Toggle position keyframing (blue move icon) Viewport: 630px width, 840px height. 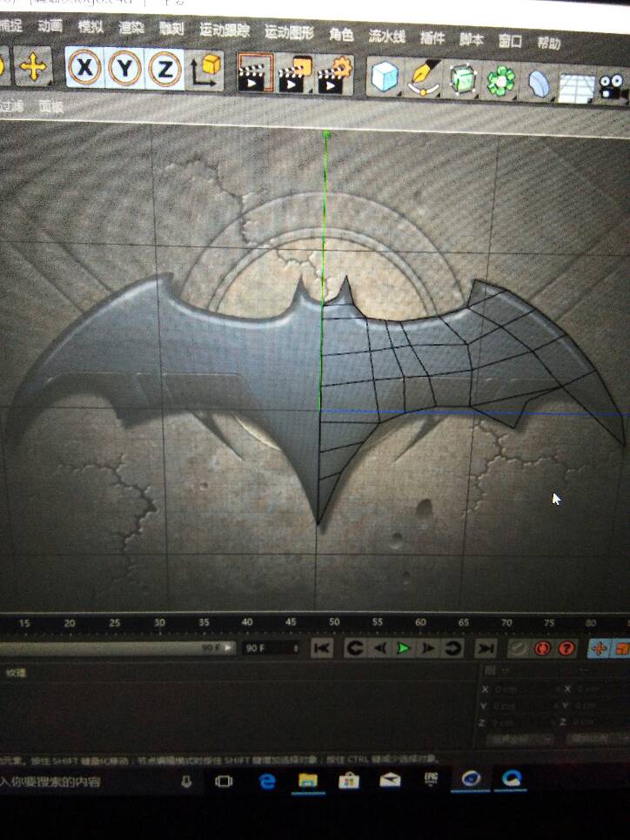(x=599, y=648)
